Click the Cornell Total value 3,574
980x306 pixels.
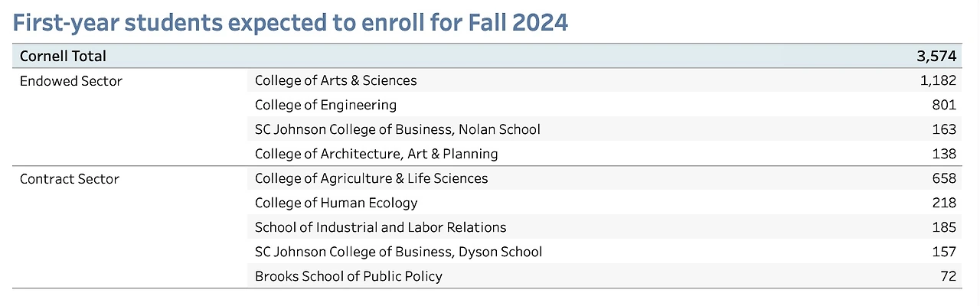936,56
